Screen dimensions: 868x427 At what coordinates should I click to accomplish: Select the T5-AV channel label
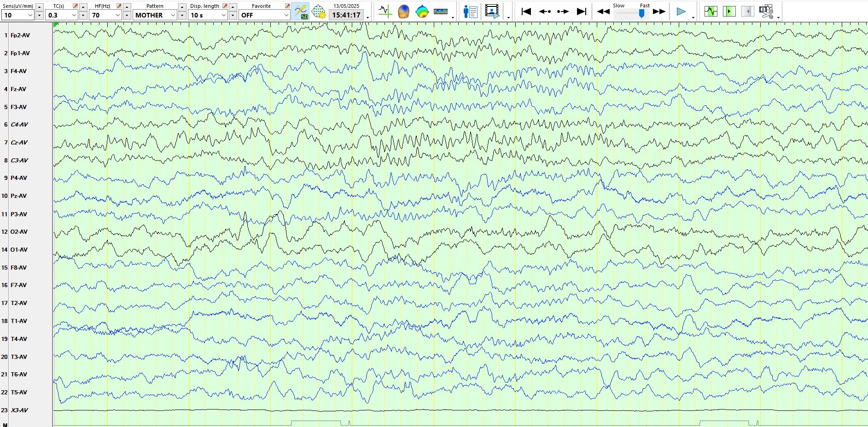click(19, 392)
